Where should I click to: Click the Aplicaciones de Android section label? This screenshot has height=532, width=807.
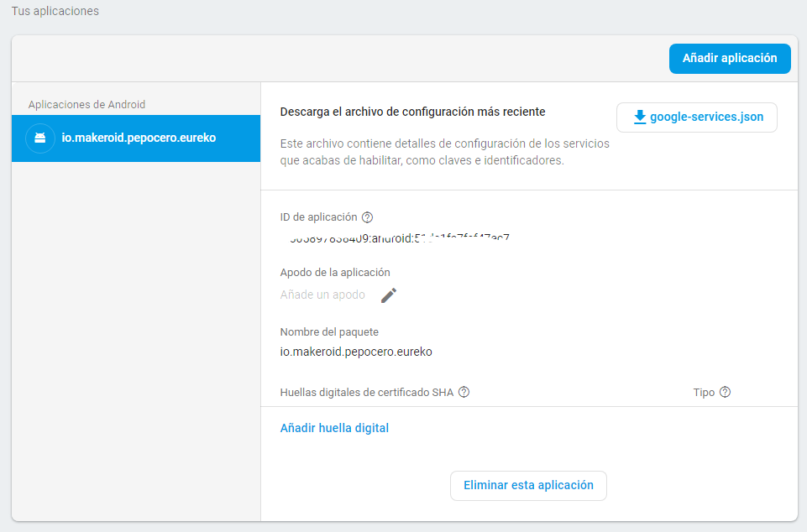[86, 105]
